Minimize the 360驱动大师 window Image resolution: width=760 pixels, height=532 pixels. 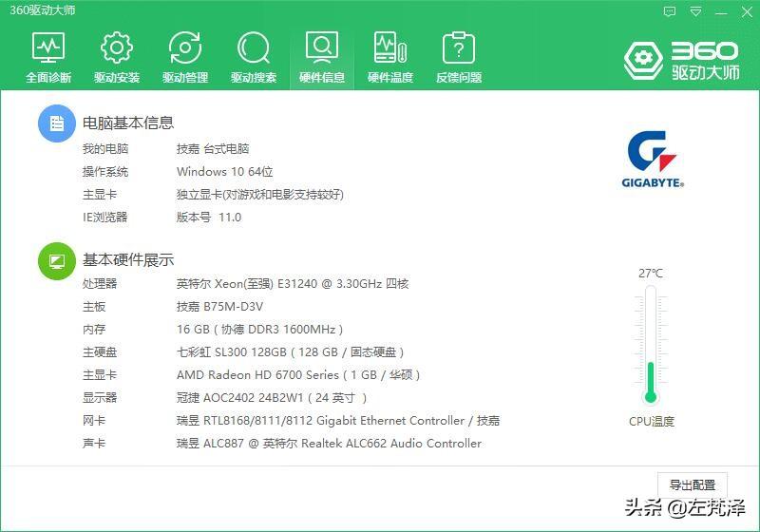click(x=721, y=12)
